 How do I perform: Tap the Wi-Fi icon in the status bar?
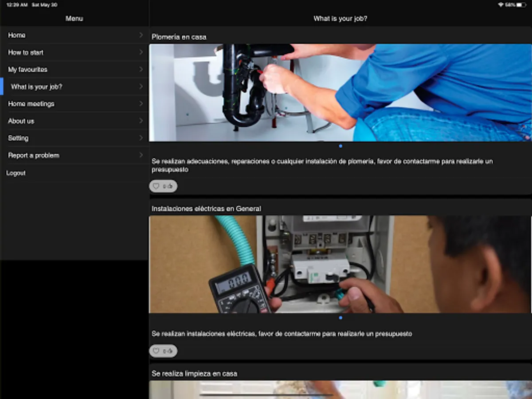tap(501, 4)
